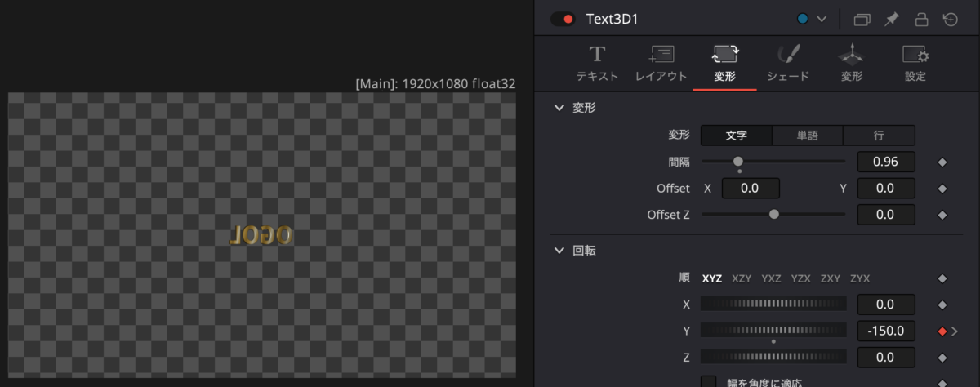Add keyframe for Offset
Image resolution: width=980 pixels, height=387 pixels.
pyautogui.click(x=942, y=189)
